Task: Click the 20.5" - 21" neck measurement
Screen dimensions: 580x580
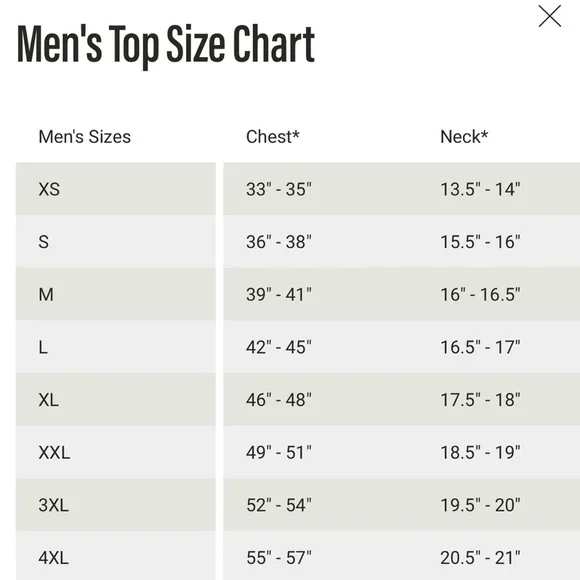Action: (480, 558)
